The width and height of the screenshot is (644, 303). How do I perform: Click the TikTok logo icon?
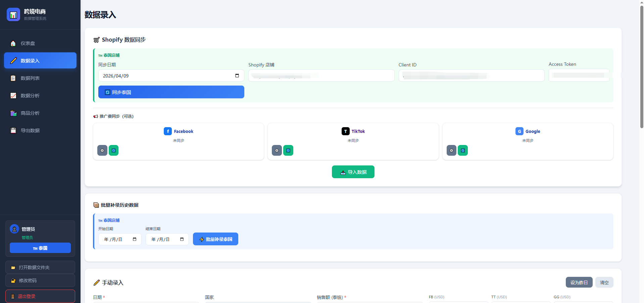[346, 131]
